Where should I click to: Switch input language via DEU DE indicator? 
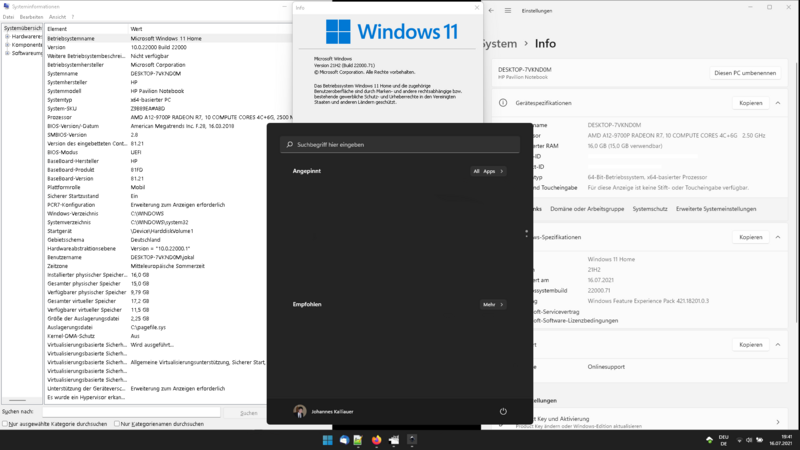point(723,440)
